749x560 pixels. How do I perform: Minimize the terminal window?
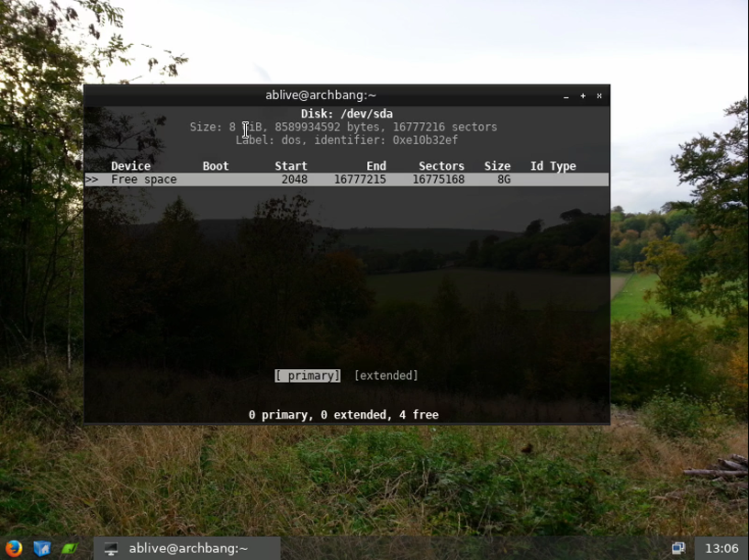click(x=566, y=95)
